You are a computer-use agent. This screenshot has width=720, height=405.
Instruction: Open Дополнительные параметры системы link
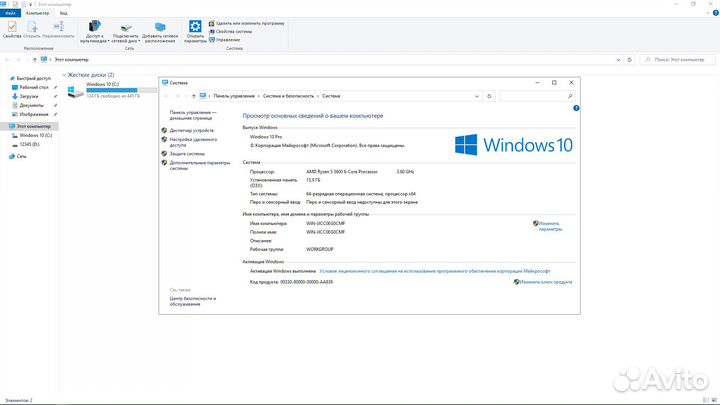coord(200,165)
